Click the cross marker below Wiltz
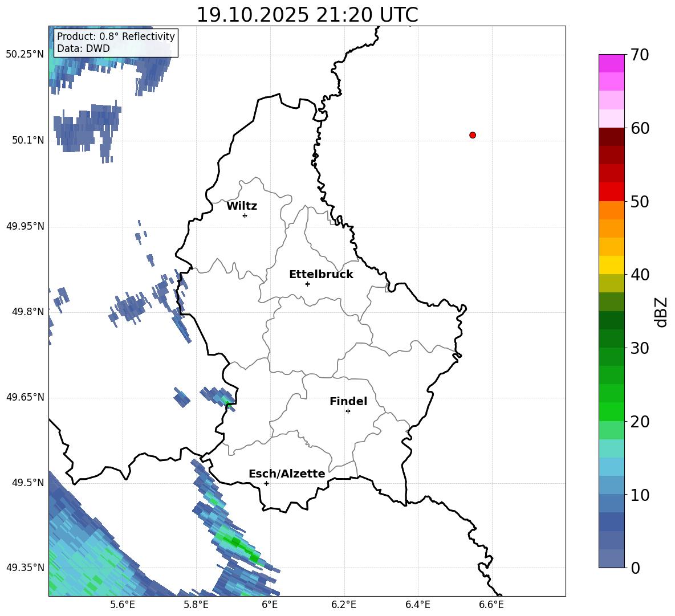The image size is (675, 616). (245, 215)
